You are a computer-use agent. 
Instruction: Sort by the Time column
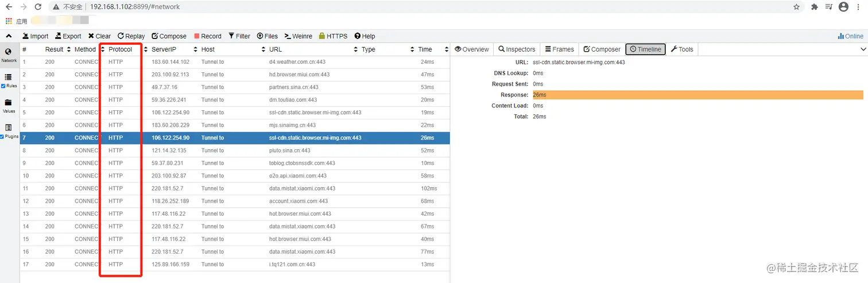pos(432,49)
